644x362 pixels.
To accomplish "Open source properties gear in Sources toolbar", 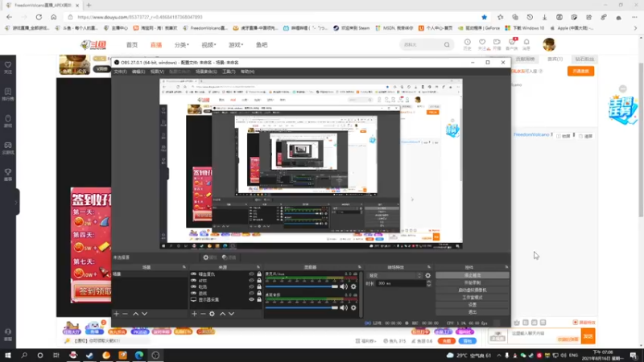I will [212, 314].
